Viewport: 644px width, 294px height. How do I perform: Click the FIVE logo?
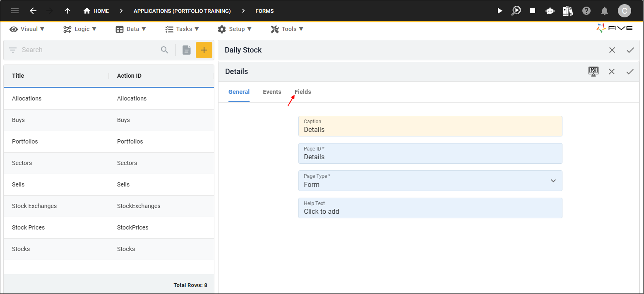[614, 28]
